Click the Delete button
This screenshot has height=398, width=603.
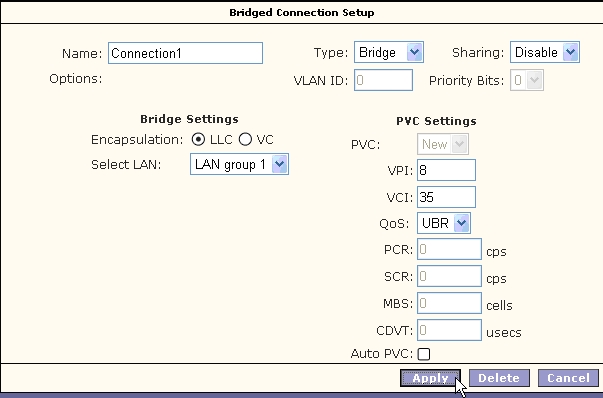tap(499, 378)
